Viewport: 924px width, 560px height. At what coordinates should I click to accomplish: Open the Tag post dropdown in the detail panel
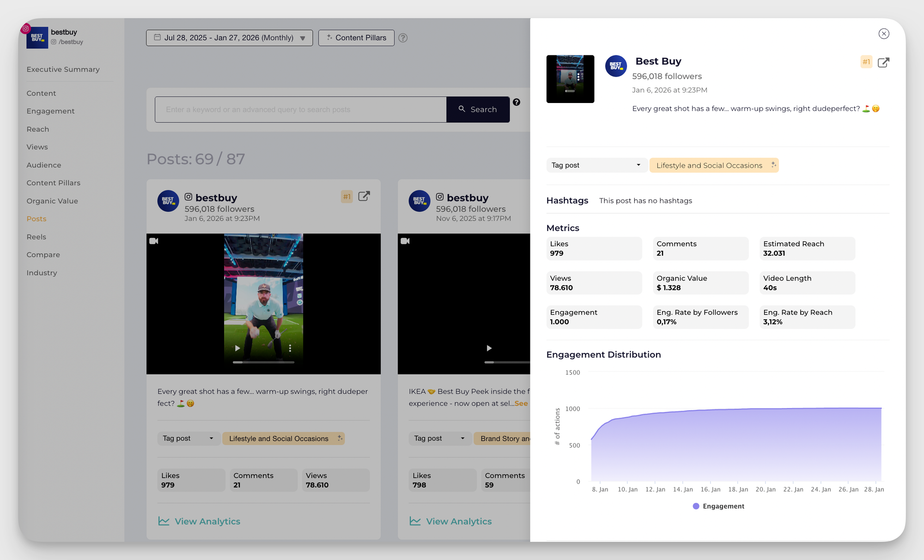[x=596, y=165]
